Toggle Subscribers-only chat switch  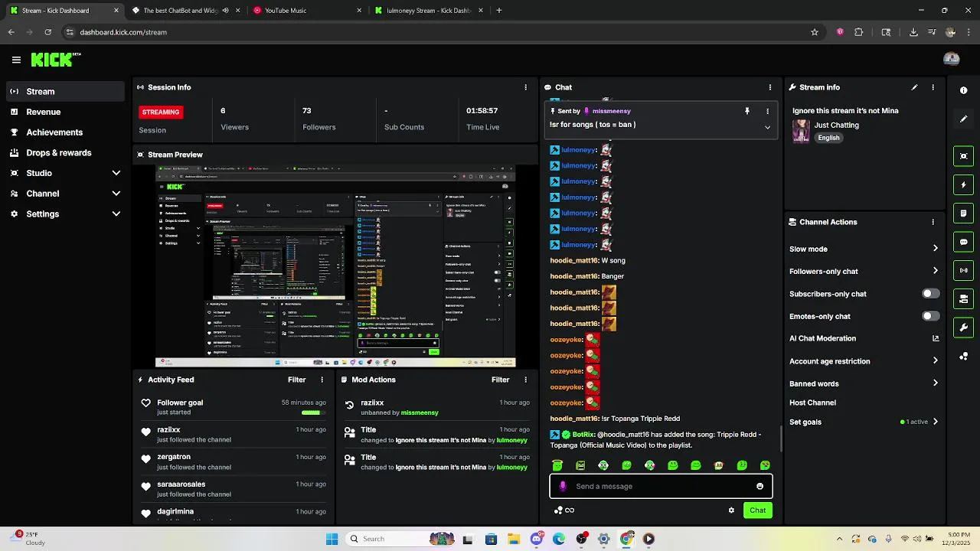click(930, 294)
